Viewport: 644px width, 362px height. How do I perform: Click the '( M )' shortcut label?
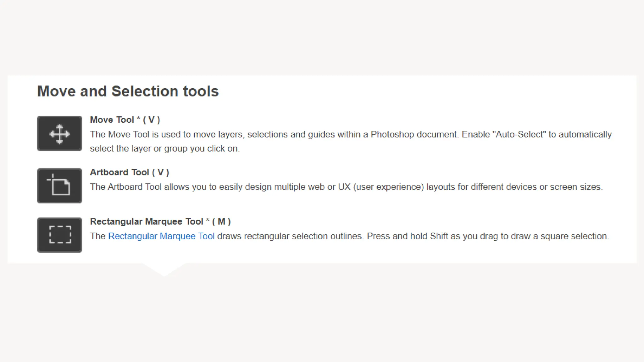[221, 222]
